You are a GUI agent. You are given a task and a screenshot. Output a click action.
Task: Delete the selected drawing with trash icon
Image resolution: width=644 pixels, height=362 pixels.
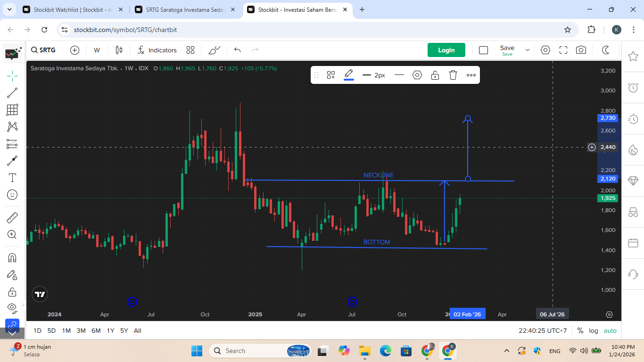click(x=453, y=75)
